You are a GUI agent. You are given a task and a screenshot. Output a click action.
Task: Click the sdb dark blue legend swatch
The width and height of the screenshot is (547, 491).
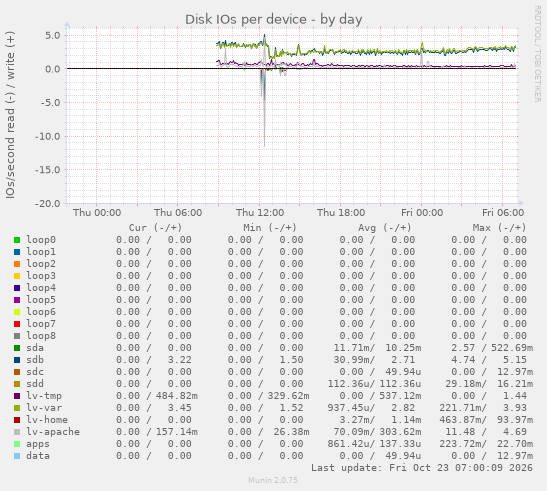click(17, 360)
